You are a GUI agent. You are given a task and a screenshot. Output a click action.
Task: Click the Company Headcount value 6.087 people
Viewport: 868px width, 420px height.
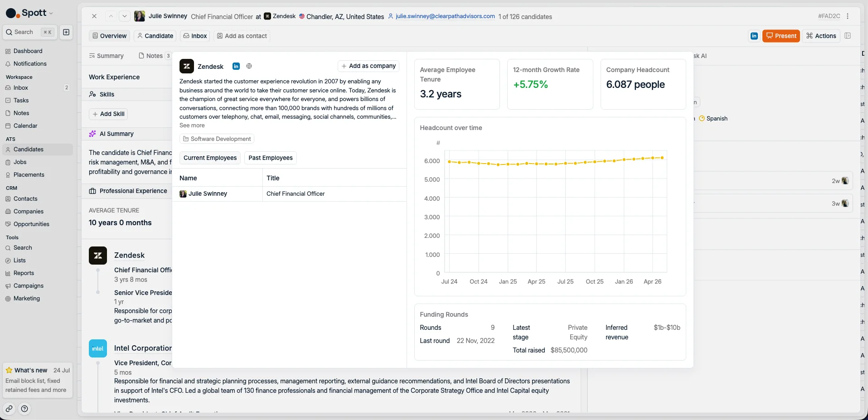[635, 85]
